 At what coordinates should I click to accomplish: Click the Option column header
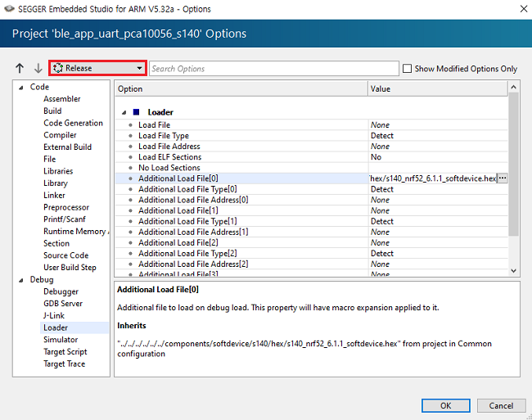(241, 89)
